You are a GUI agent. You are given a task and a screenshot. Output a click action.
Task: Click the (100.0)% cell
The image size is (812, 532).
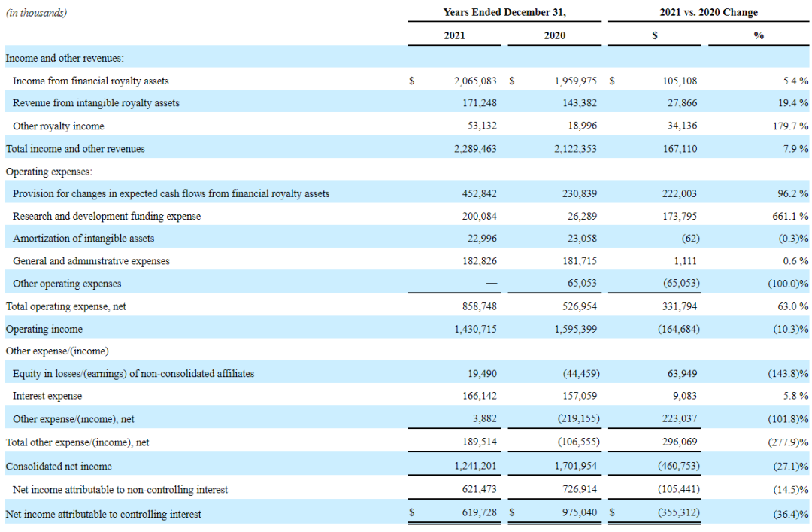point(788,284)
